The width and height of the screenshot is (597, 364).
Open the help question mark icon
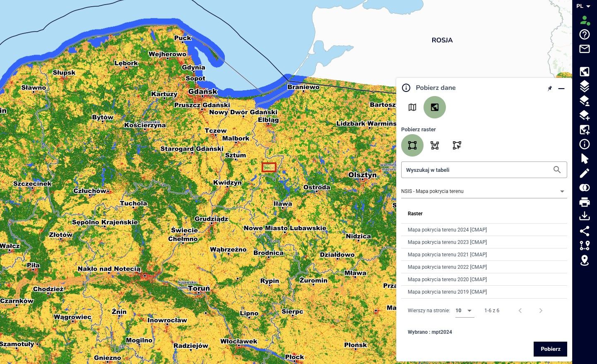(x=584, y=34)
